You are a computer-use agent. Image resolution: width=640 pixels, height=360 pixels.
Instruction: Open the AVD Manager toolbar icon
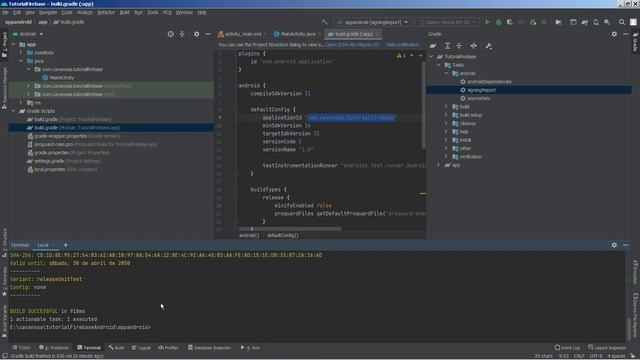point(596,22)
